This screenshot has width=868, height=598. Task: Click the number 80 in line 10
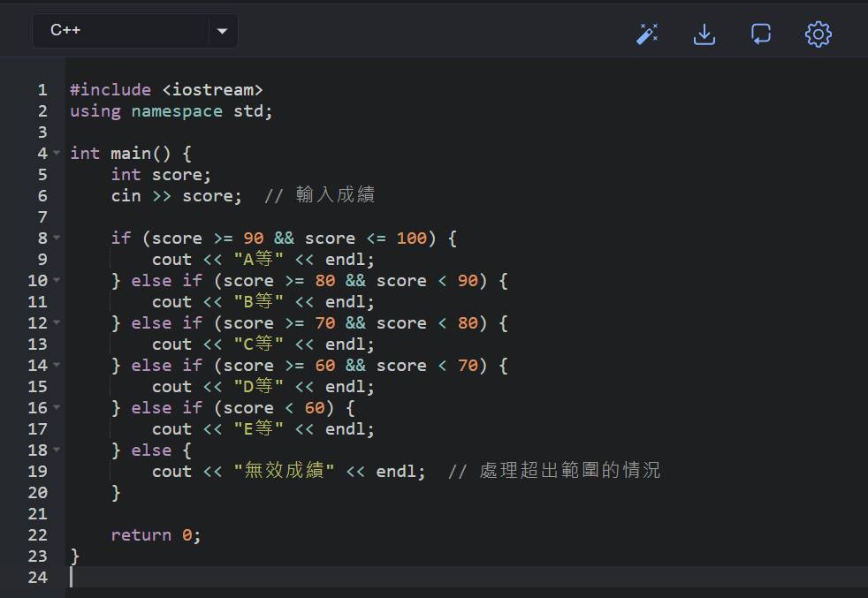click(325, 281)
